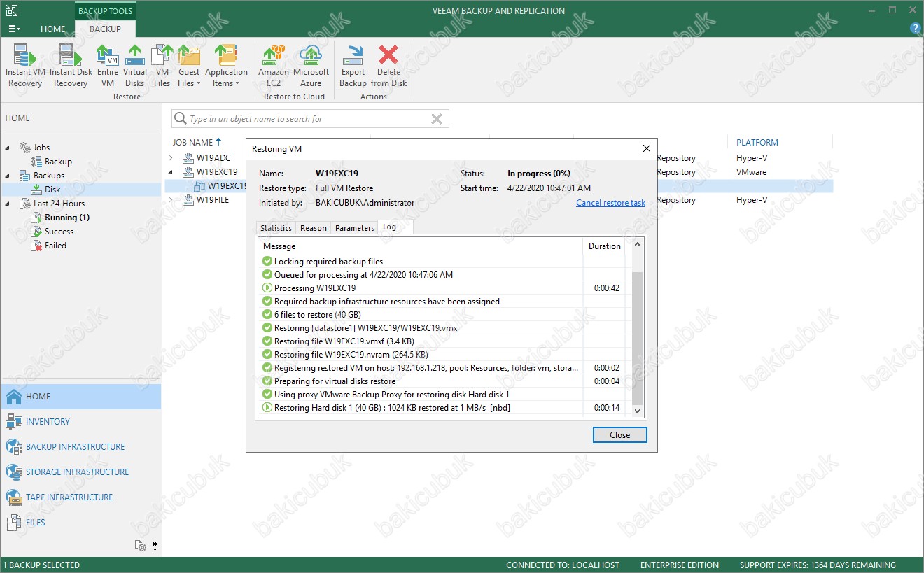Click Message column header in log

coord(420,246)
